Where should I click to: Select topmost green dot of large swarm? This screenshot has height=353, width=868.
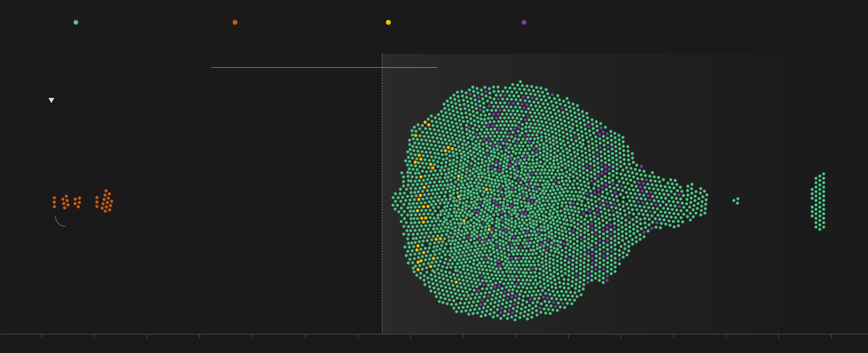click(x=520, y=82)
